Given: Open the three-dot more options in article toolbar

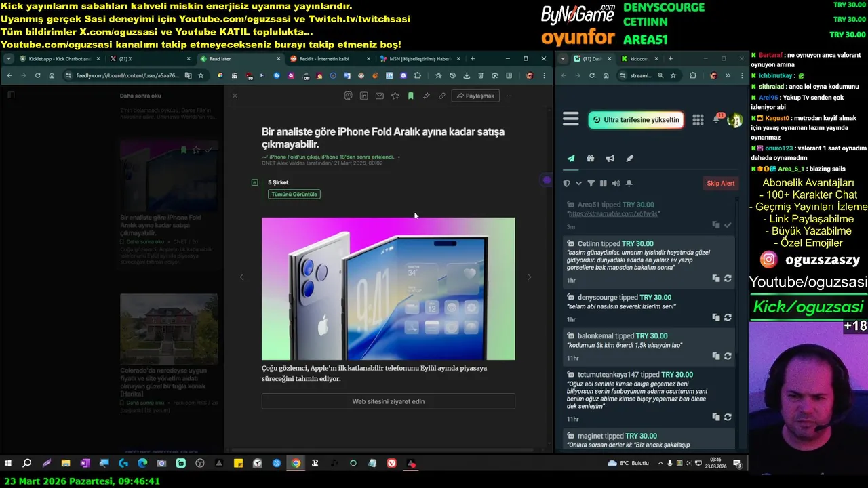Looking at the screenshot, I should tap(510, 96).
